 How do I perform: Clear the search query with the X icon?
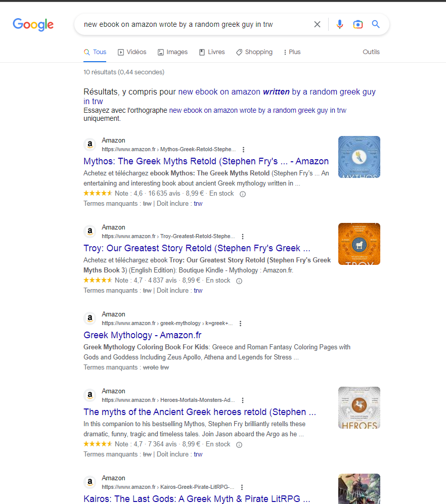pos(317,24)
